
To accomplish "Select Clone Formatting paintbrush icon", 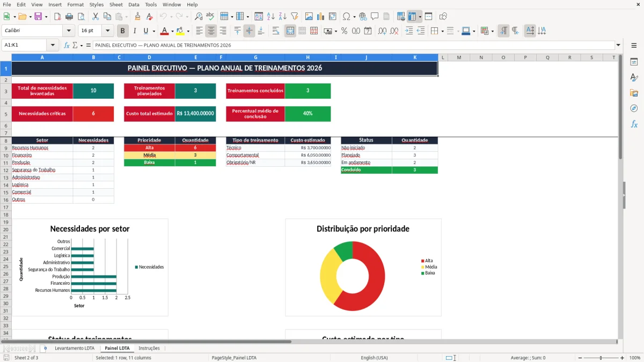I will click(x=138, y=17).
